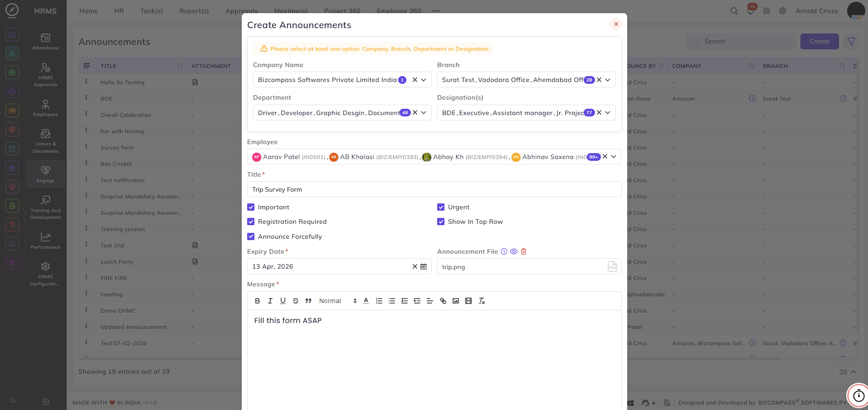Viewport: 868px width, 410px height.
Task: Open the Report(s) menu
Action: (x=194, y=11)
